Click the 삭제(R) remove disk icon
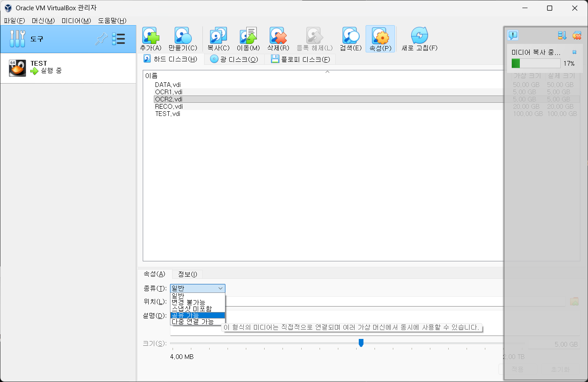 278,36
